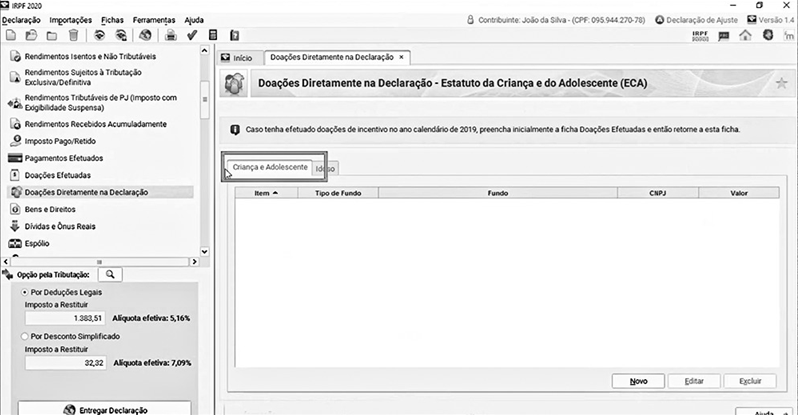Click the sidebar horizontal scrollbar thumb
Screen dimensions: 798x415
click(x=99, y=262)
